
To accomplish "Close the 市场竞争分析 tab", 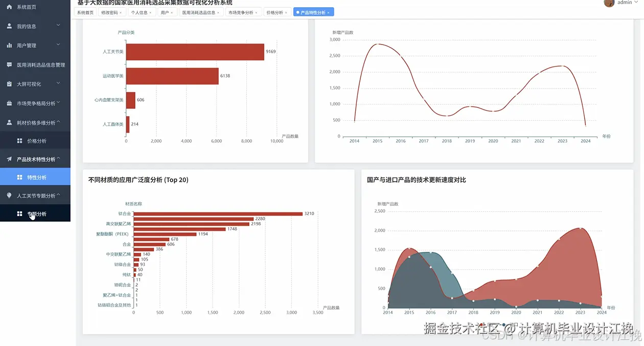I will [257, 12].
